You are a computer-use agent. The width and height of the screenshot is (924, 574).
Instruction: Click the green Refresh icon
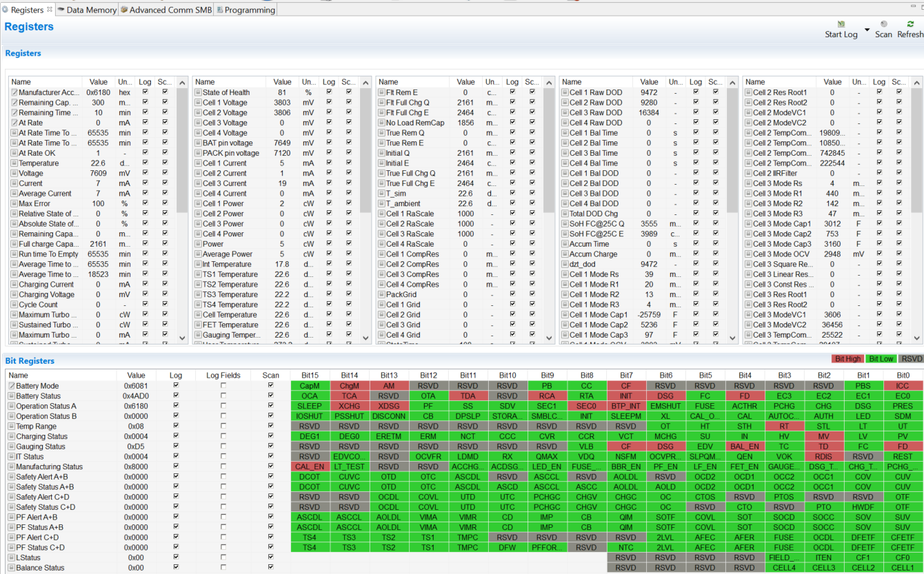coord(910,24)
